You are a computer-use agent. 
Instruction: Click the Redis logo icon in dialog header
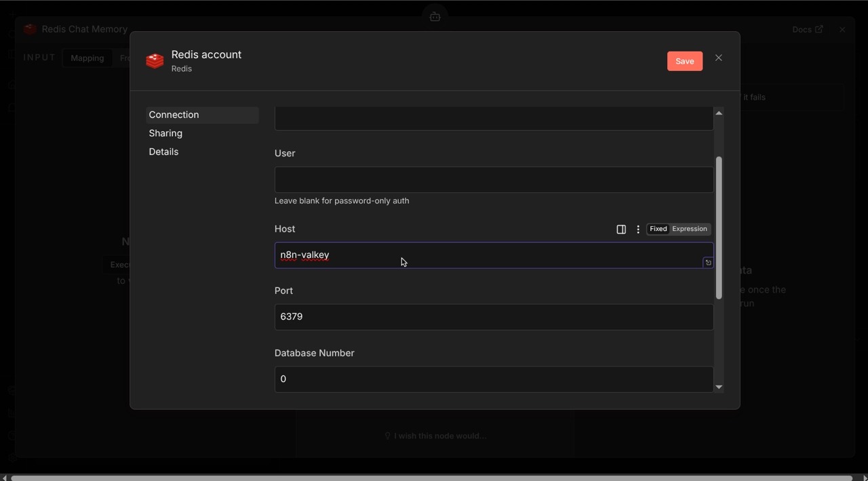155,61
